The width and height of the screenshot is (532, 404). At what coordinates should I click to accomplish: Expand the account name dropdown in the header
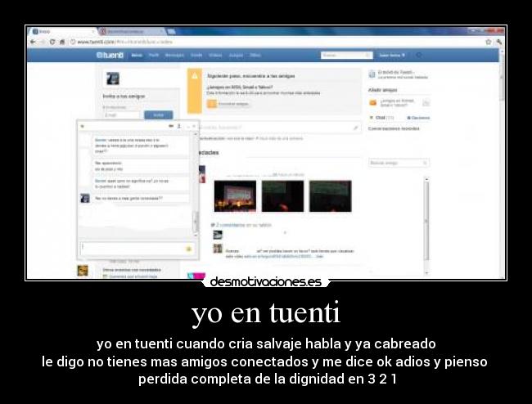tap(392, 56)
